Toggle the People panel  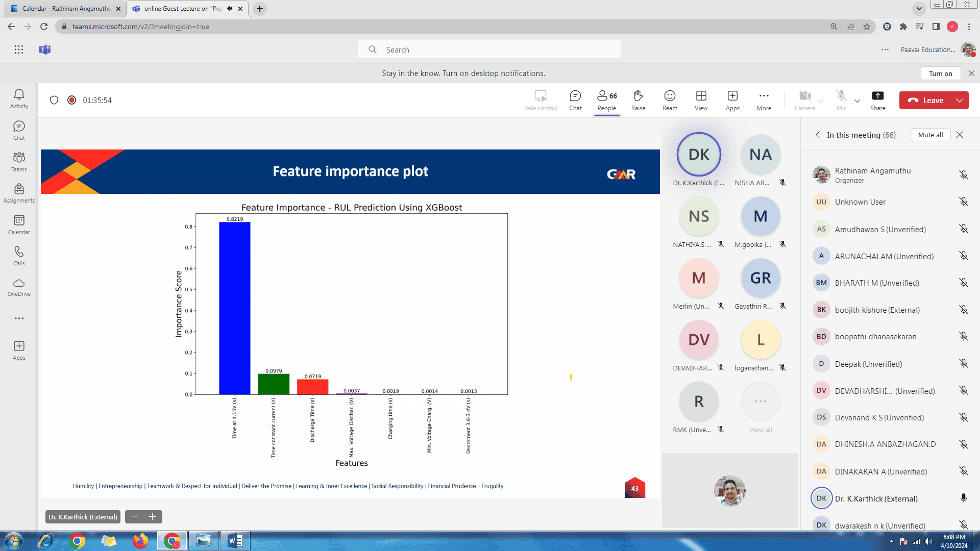[607, 100]
